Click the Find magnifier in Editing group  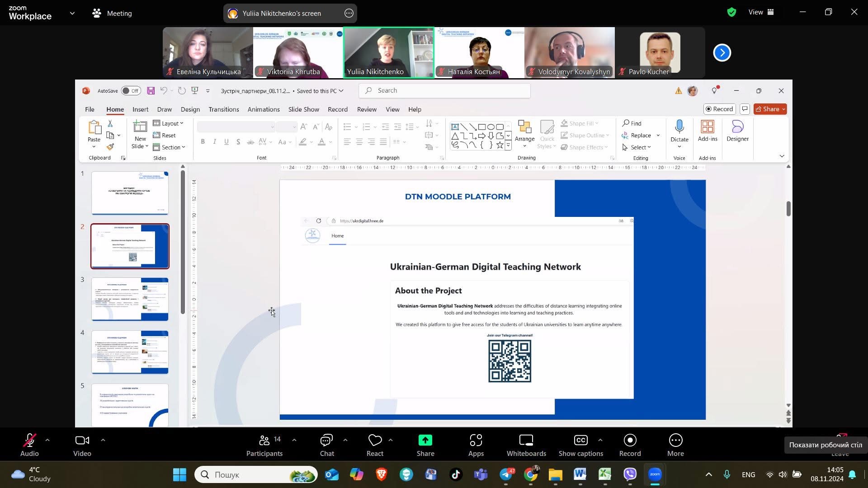[x=626, y=123]
